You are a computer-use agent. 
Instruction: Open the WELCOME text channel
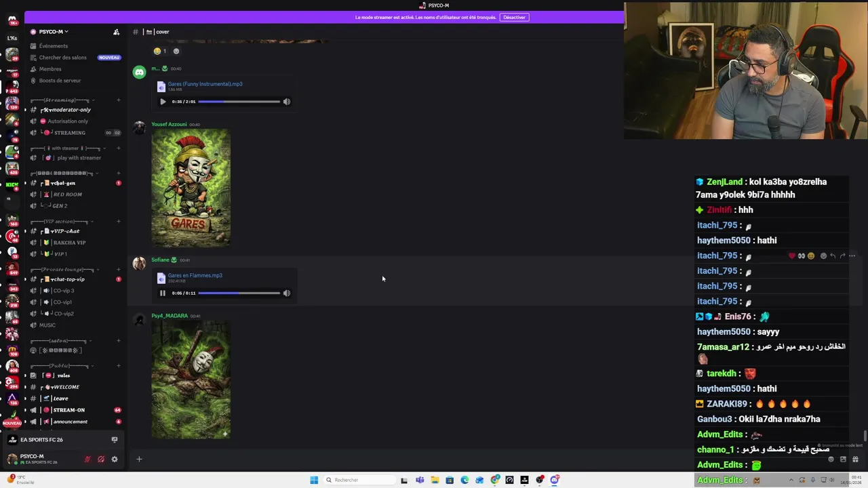pyautogui.click(x=66, y=387)
